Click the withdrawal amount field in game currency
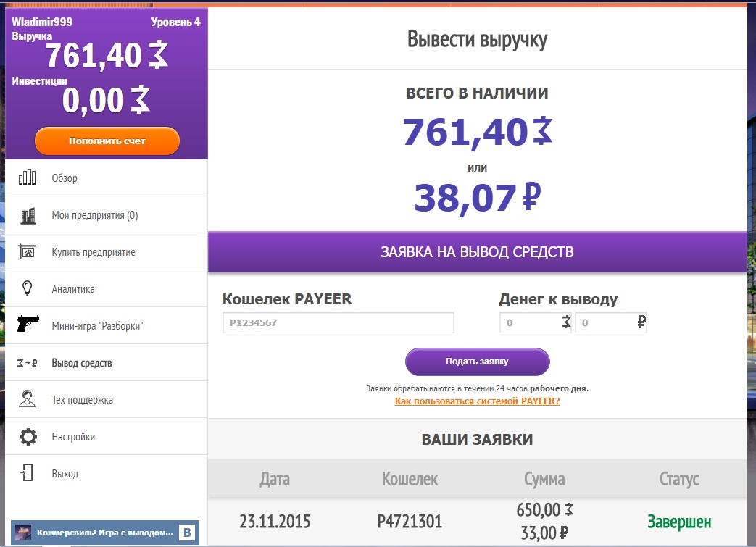Image resolution: width=756 pixels, height=547 pixels. pos(530,322)
